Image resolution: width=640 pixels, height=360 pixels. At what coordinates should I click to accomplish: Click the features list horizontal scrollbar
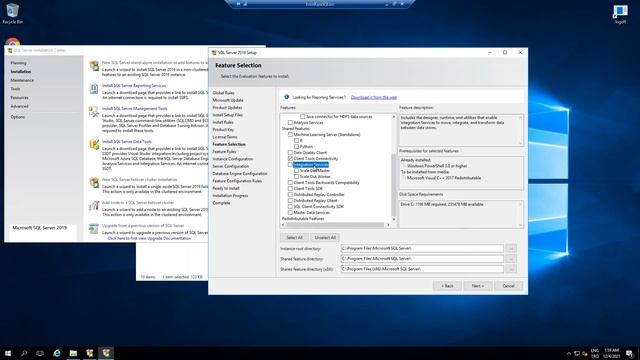pyautogui.click(x=335, y=225)
